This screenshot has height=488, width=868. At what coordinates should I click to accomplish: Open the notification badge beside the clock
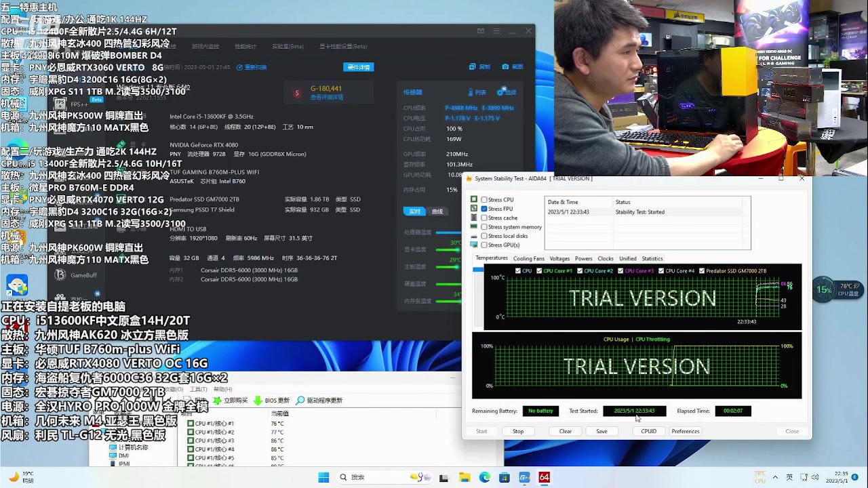(x=855, y=477)
